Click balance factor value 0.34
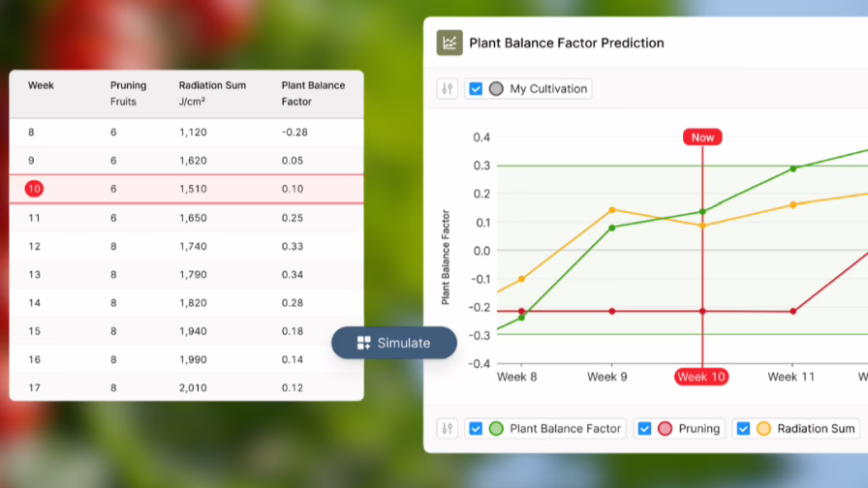This screenshot has height=488, width=868. [x=293, y=274]
